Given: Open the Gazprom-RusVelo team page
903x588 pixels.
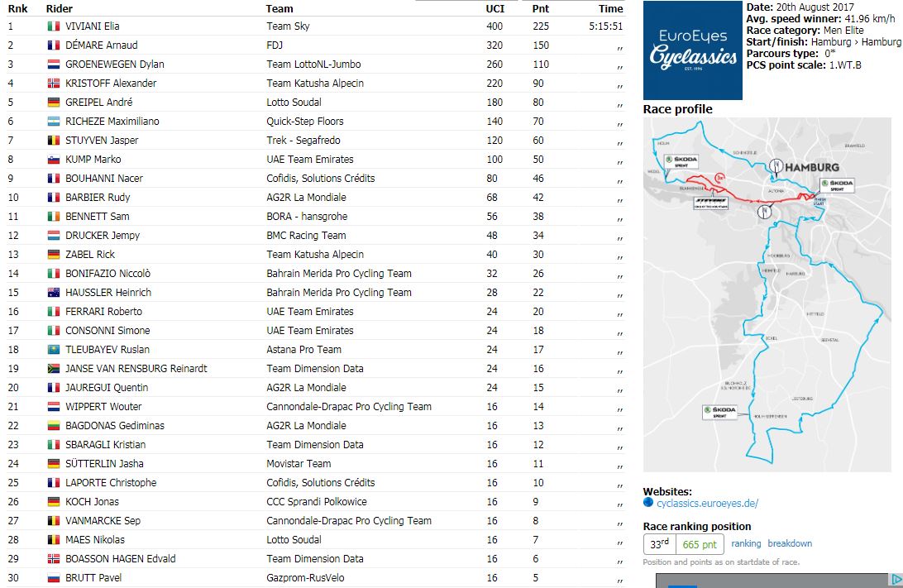Looking at the screenshot, I should (x=305, y=577).
